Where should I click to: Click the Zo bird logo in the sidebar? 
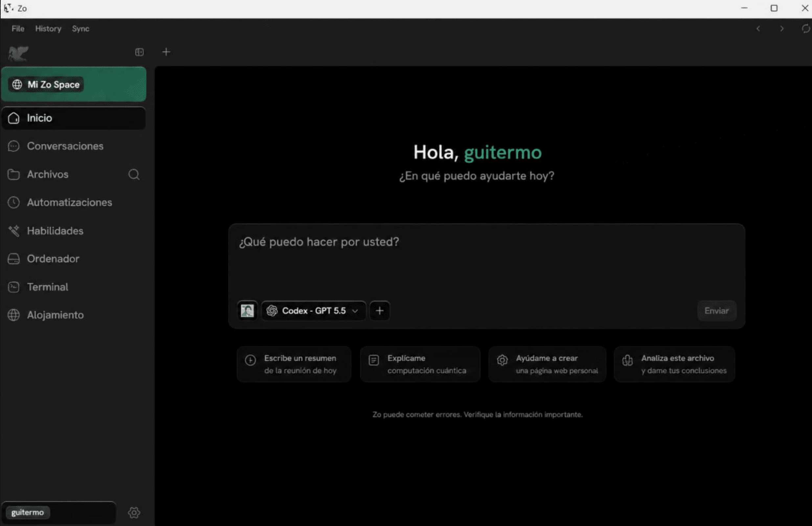pyautogui.click(x=18, y=53)
